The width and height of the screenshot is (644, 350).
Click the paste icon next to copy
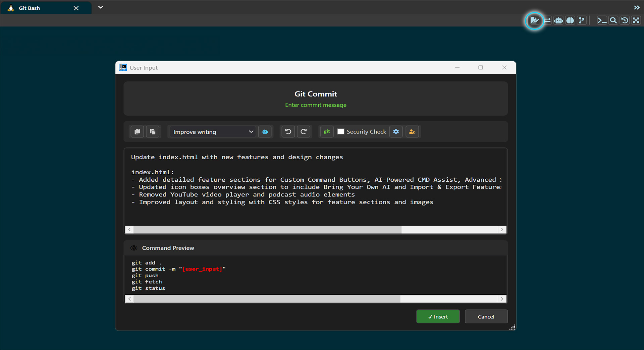[153, 131]
